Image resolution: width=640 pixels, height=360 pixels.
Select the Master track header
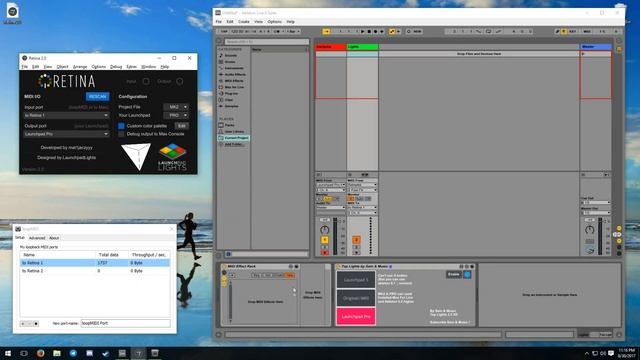point(596,47)
